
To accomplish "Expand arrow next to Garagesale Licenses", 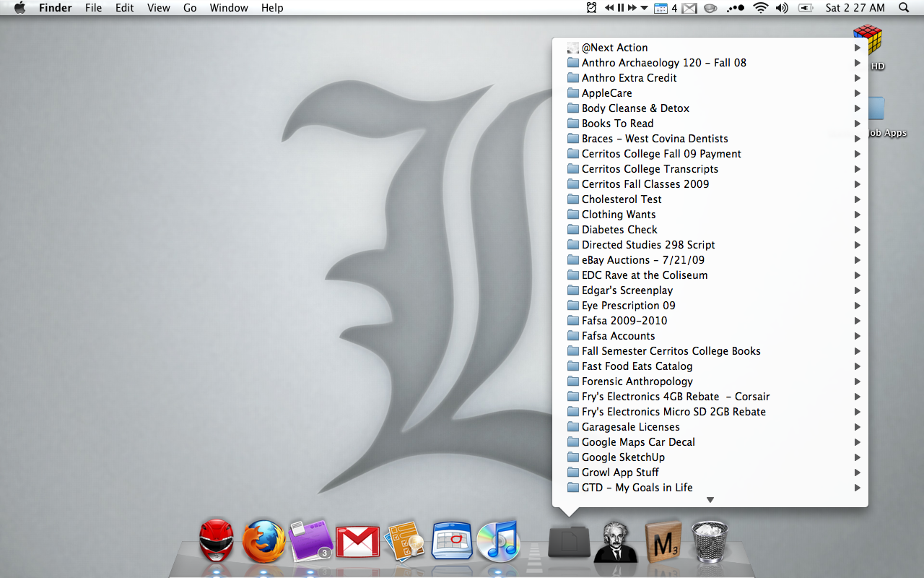I will (858, 427).
